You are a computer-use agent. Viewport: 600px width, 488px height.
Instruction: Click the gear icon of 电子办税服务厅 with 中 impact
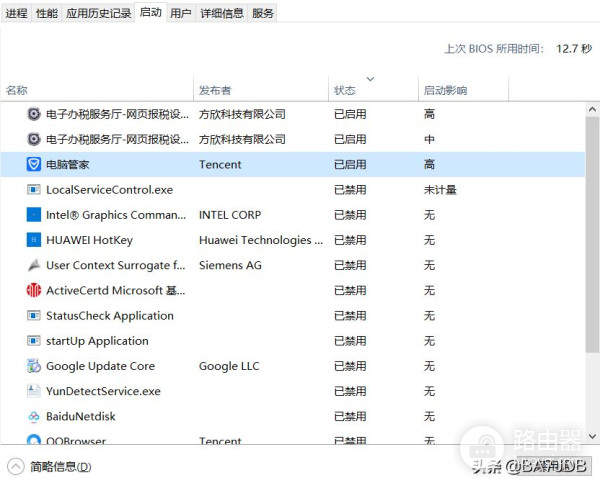click(34, 139)
